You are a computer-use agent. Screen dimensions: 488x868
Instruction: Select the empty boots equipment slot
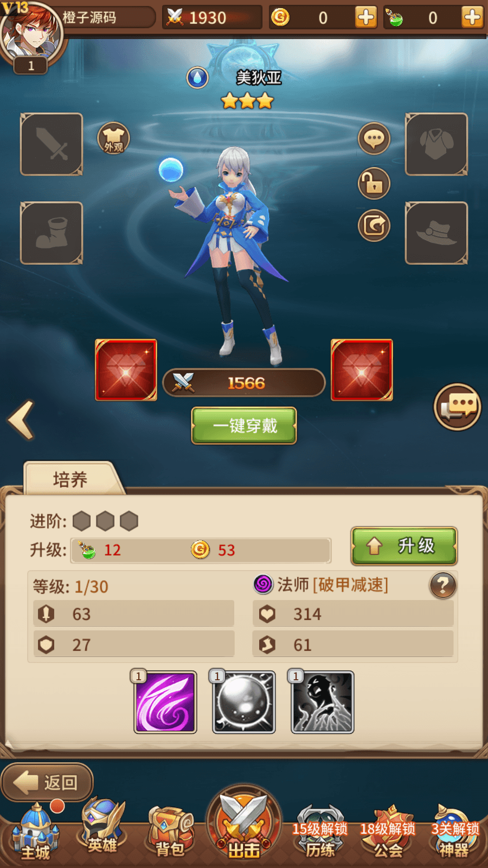point(52,233)
